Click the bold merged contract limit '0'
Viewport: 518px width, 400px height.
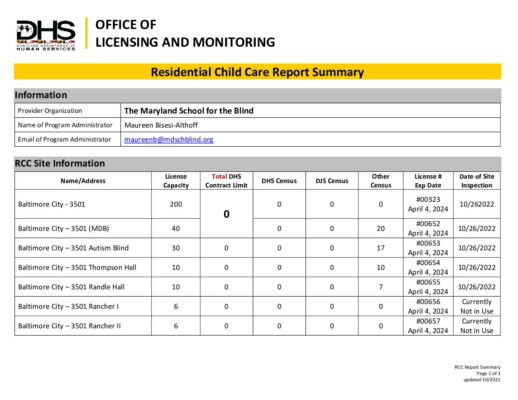click(x=226, y=214)
